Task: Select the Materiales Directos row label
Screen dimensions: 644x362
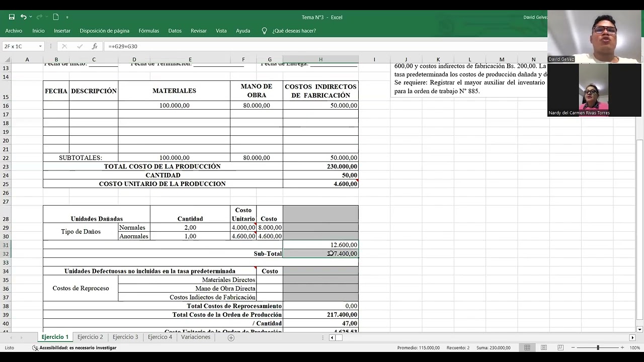Action: pyautogui.click(x=187, y=280)
